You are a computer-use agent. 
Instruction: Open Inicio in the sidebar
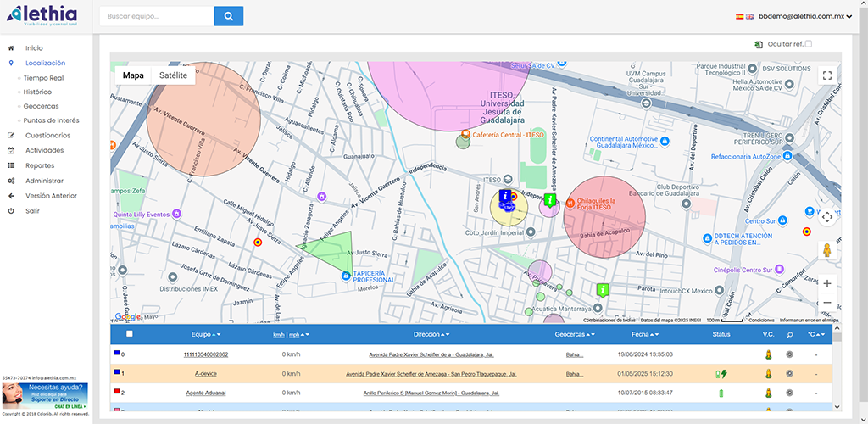coord(34,48)
